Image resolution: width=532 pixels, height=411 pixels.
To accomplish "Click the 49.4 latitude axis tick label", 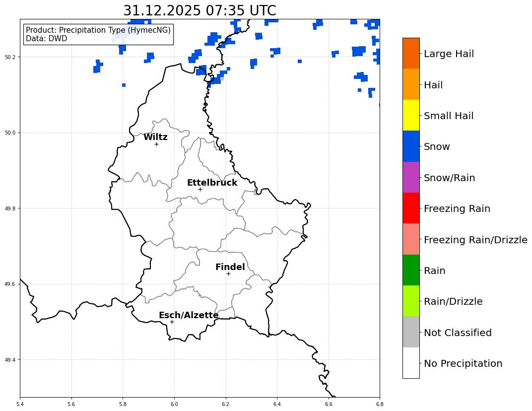I will (11, 360).
